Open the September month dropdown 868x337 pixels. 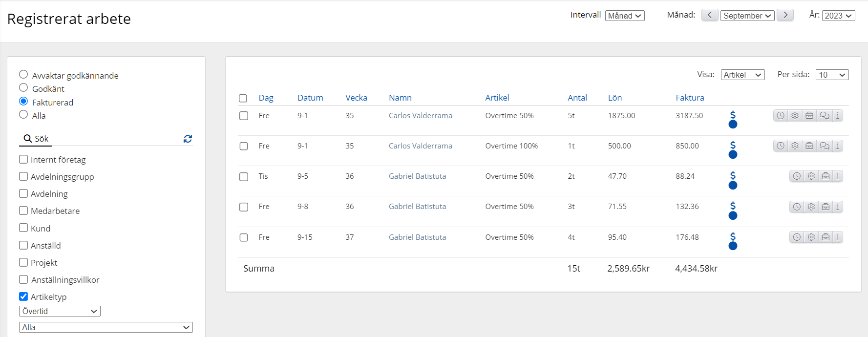click(x=747, y=16)
